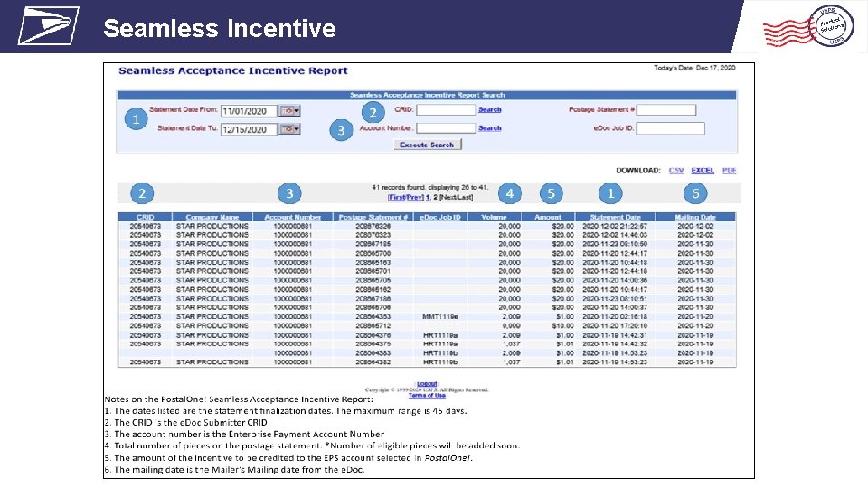Screen dimensions: 868x488
Task: Open the Search link beside Account Number
Action: [x=489, y=127]
